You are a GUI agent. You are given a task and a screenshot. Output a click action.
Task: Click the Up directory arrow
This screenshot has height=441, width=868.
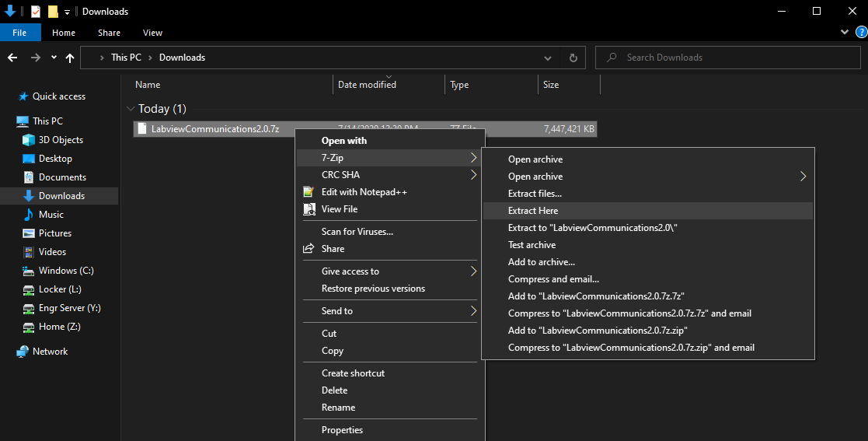pos(70,58)
